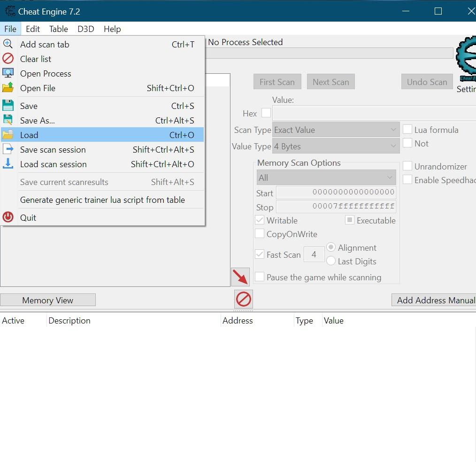This screenshot has width=476, height=462.
Task: Click the Settings label under logo
Action: 466,89
